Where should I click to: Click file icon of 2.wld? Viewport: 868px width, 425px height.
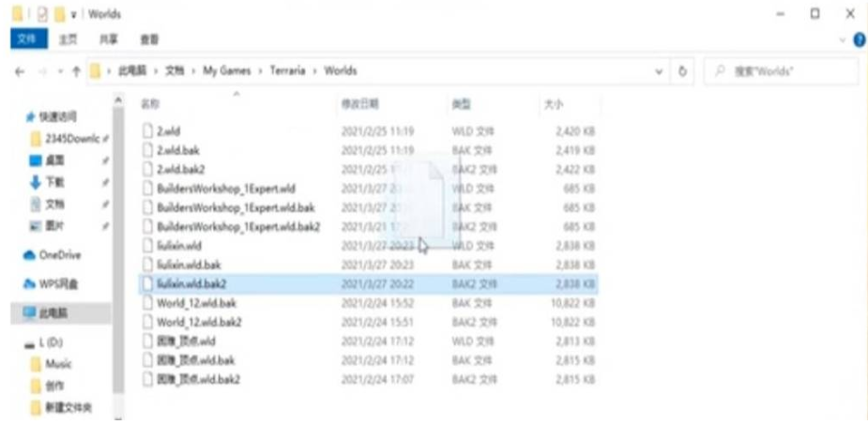coord(146,131)
